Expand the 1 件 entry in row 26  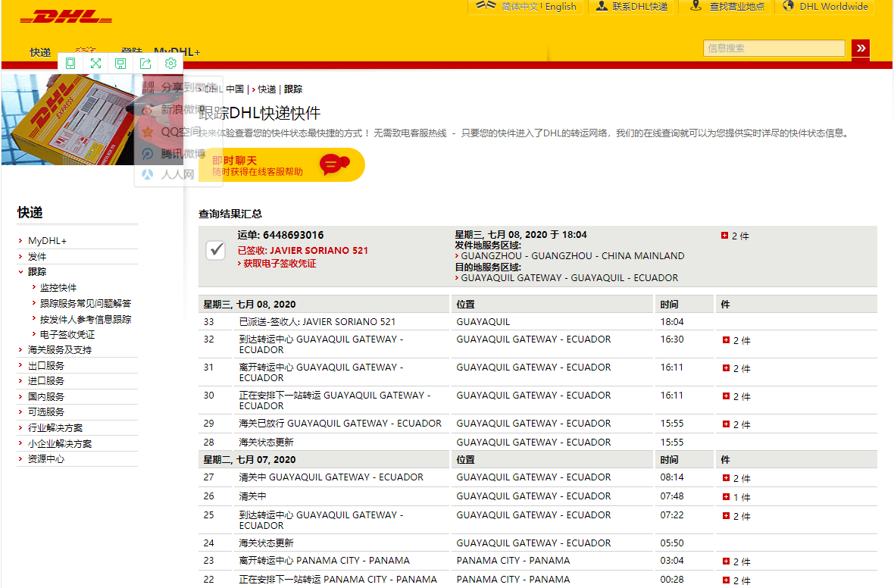[726, 497]
